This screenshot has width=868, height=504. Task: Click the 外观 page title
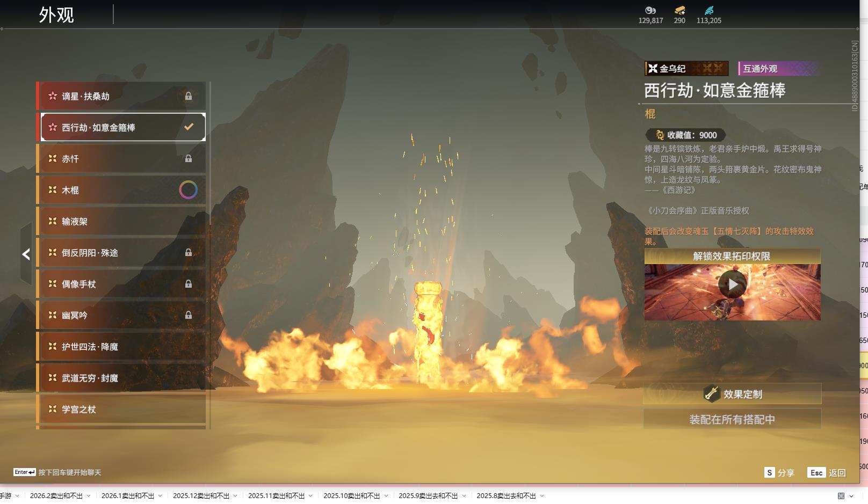[56, 14]
